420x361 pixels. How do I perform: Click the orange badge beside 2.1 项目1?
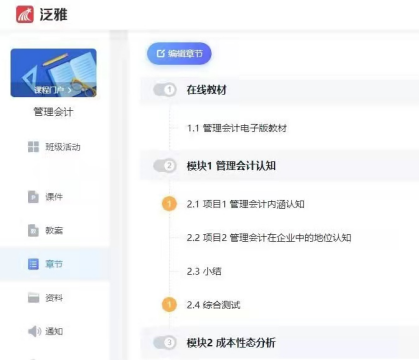coord(169,204)
